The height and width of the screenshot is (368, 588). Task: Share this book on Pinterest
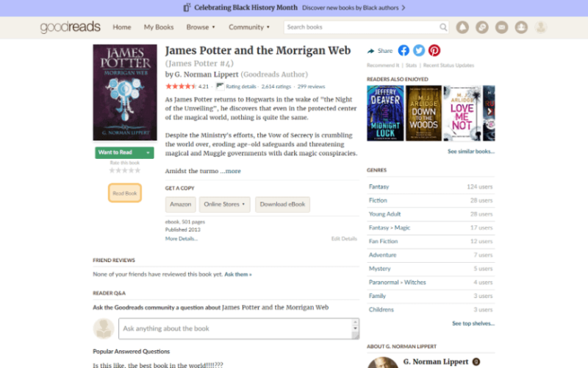(434, 50)
